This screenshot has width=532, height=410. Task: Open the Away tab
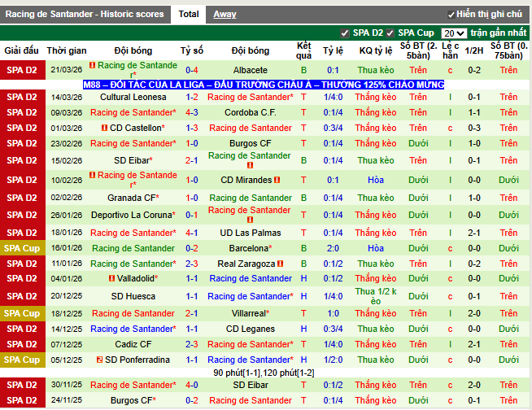(225, 15)
